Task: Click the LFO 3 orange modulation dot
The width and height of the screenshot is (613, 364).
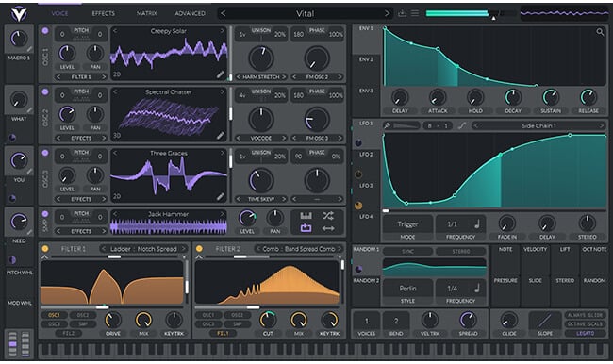Action: click(x=358, y=206)
